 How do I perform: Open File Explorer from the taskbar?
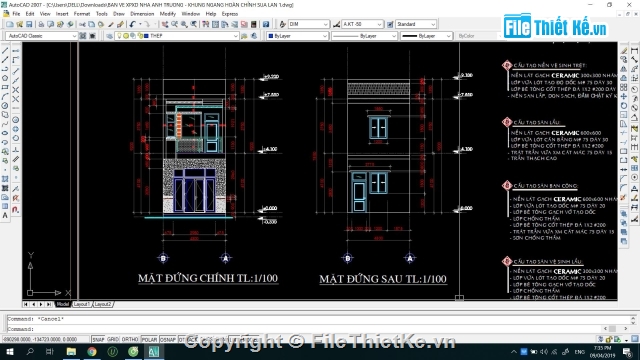[x=71, y=351]
